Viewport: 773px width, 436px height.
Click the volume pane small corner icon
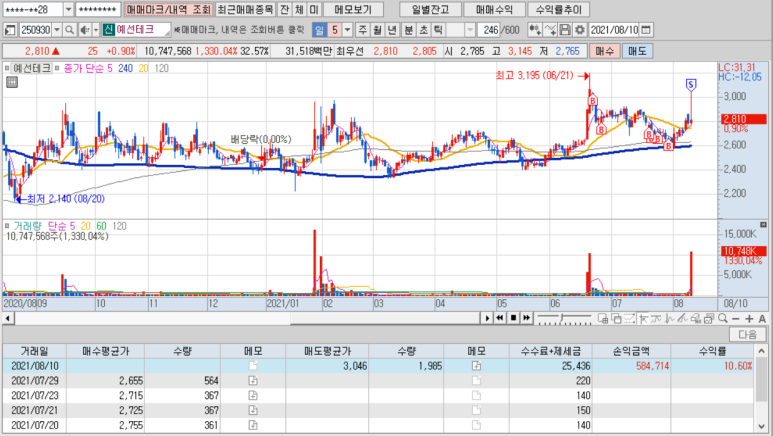tap(763, 224)
